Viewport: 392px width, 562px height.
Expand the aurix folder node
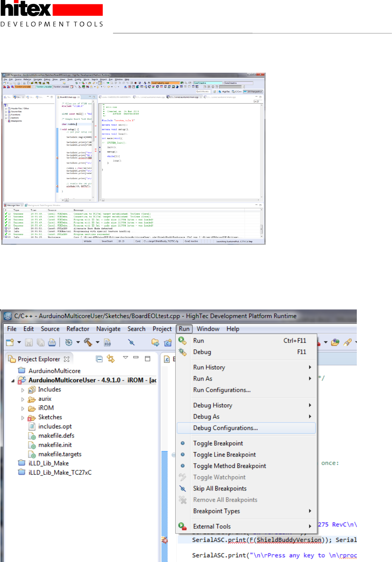[x=23, y=399]
